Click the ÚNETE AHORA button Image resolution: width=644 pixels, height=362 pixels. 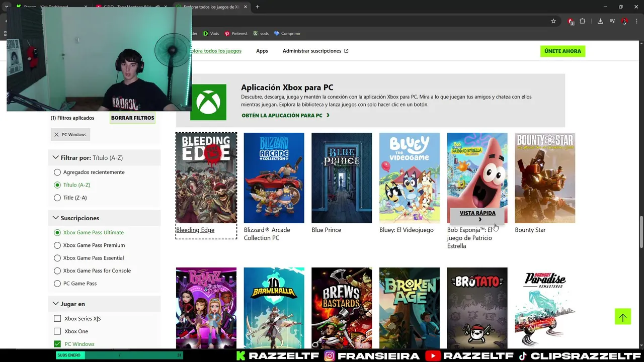coord(562,51)
